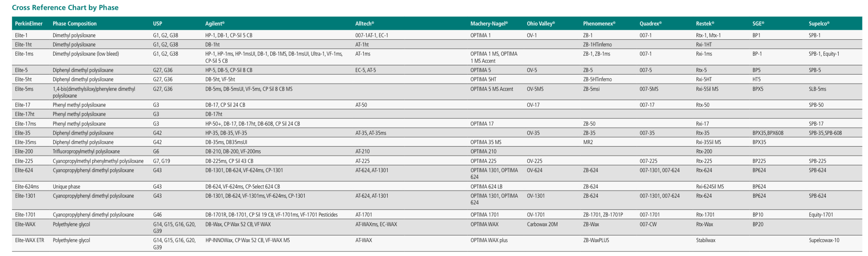
Task: Select the 'ZB-1HTinferno' cell
Action: point(597,45)
